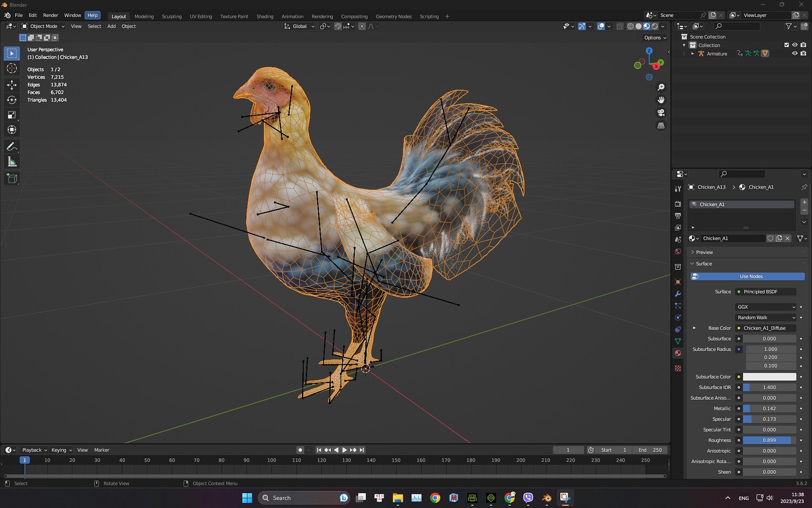Switch to the Sculpting workspace tab
This screenshot has height=508, width=812.
(x=172, y=16)
